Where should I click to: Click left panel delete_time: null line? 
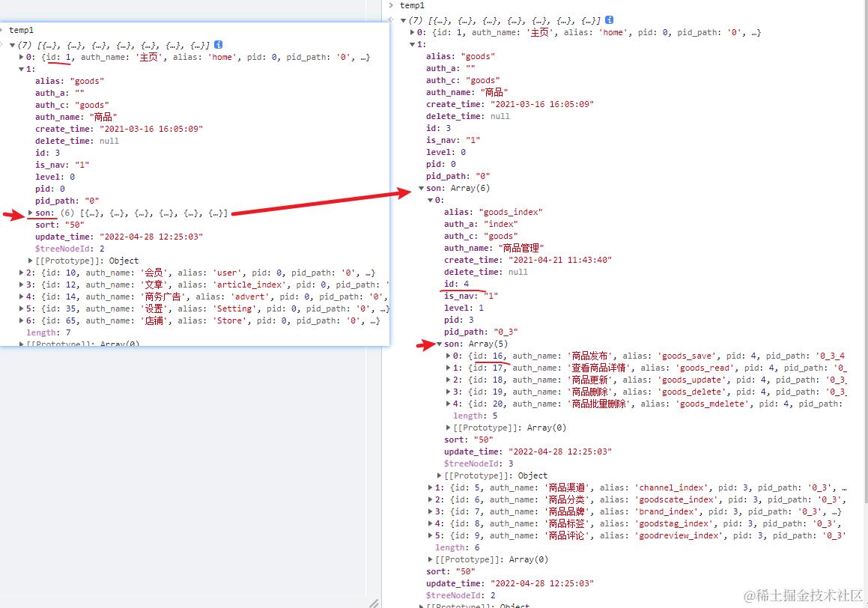tap(77, 141)
